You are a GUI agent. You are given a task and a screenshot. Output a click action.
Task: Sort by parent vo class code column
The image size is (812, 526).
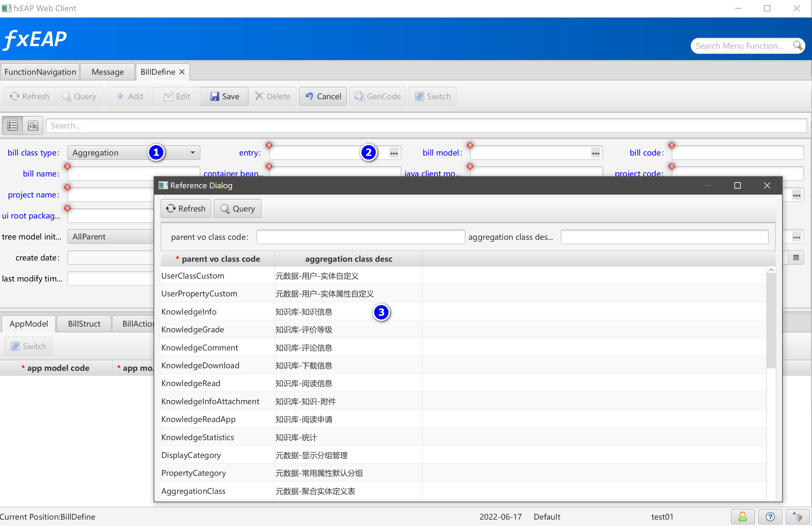(218, 259)
